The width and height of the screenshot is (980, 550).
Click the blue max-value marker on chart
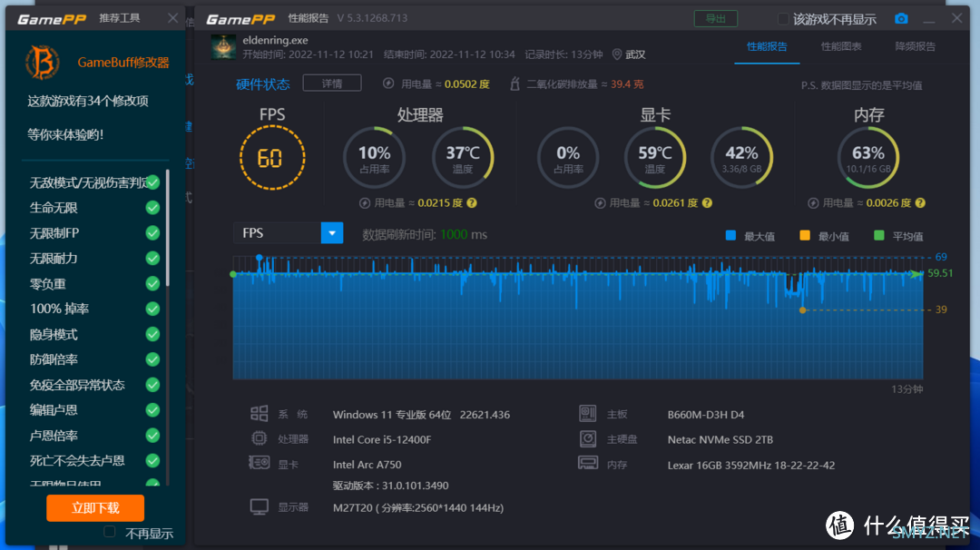click(259, 258)
